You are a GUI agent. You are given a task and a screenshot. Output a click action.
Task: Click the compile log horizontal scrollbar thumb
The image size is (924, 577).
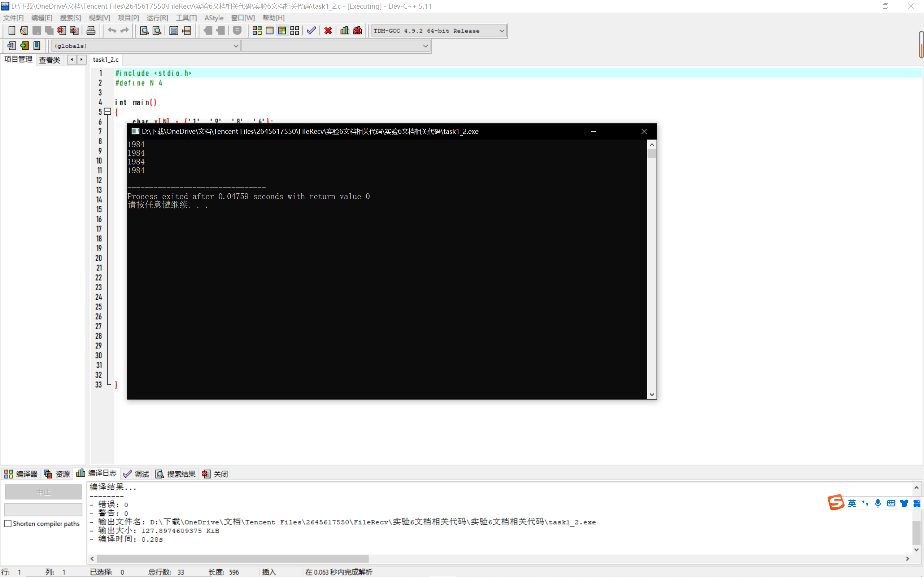[x=232, y=558]
